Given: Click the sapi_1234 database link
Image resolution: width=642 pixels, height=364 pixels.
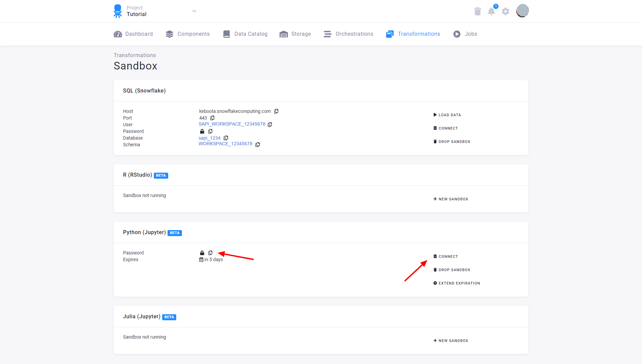Looking at the screenshot, I should (210, 138).
